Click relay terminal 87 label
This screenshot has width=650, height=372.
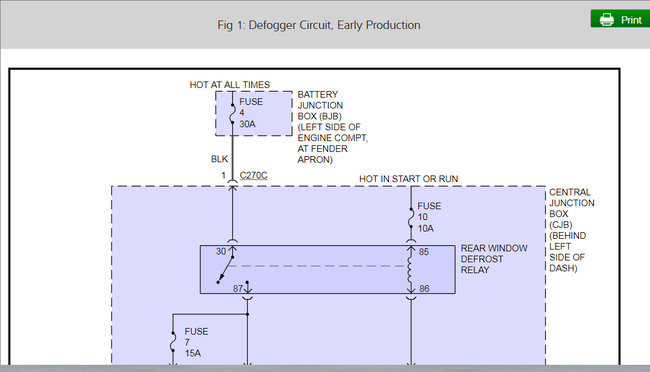click(238, 288)
